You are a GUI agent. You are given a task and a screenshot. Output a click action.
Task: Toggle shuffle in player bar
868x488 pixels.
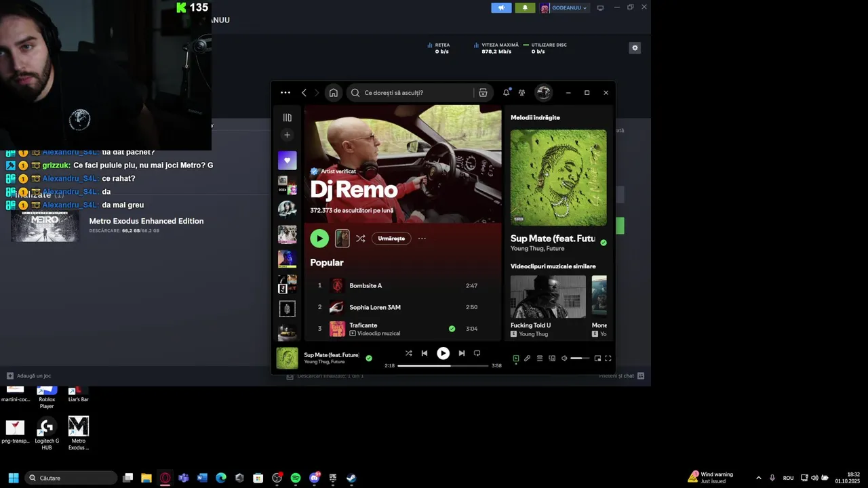tap(408, 353)
